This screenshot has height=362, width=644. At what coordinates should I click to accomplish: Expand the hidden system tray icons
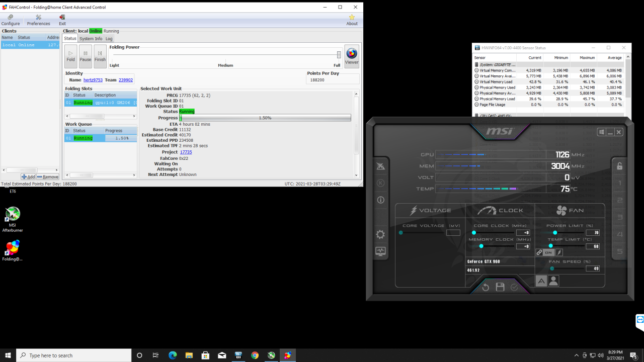coord(576,355)
